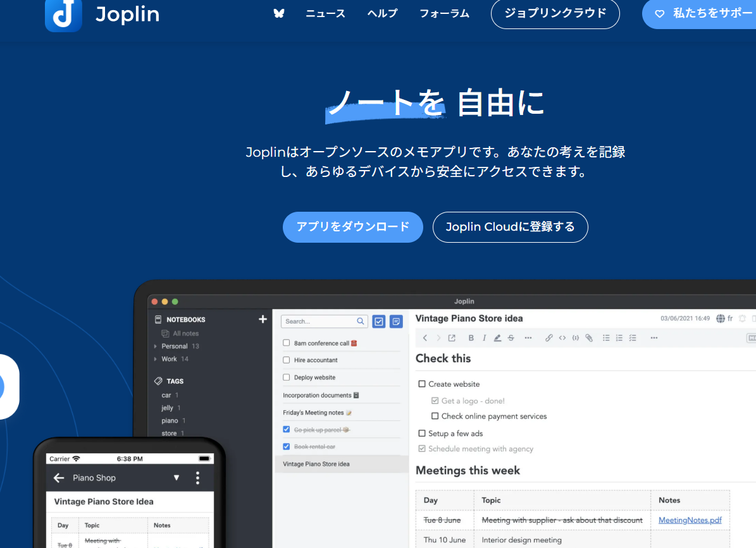The width and height of the screenshot is (756, 548).
Task: Insert a code block with braces icon
Action: click(576, 338)
